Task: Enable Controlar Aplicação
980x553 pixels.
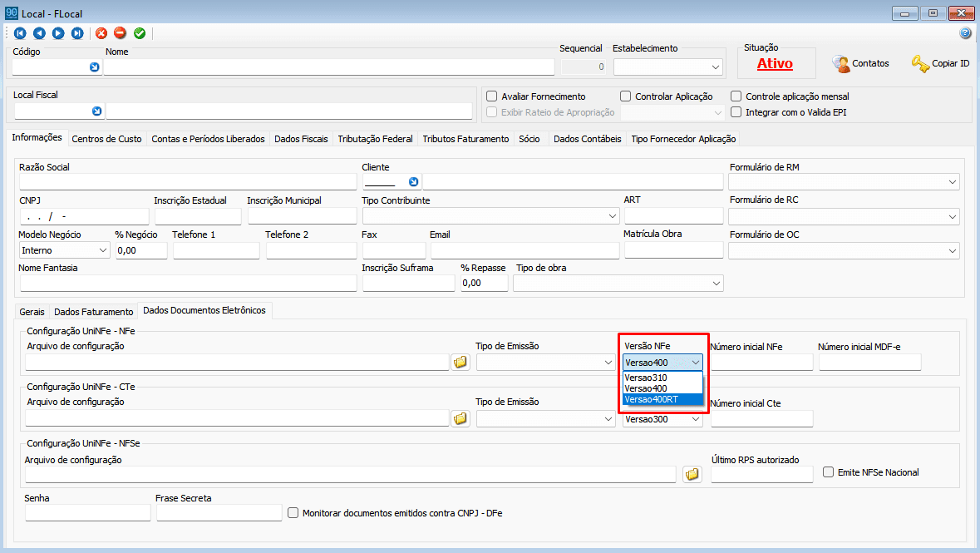Action: [626, 96]
